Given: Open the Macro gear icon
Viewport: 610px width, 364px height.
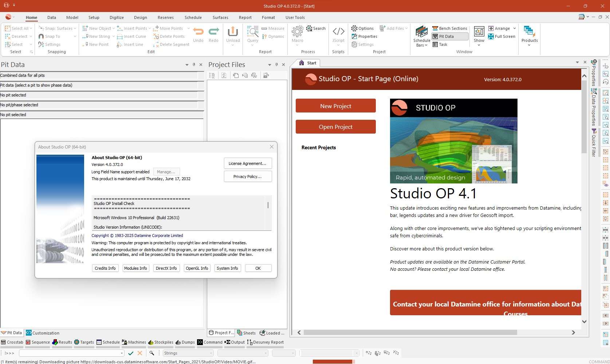Looking at the screenshot, I should click(x=297, y=32).
